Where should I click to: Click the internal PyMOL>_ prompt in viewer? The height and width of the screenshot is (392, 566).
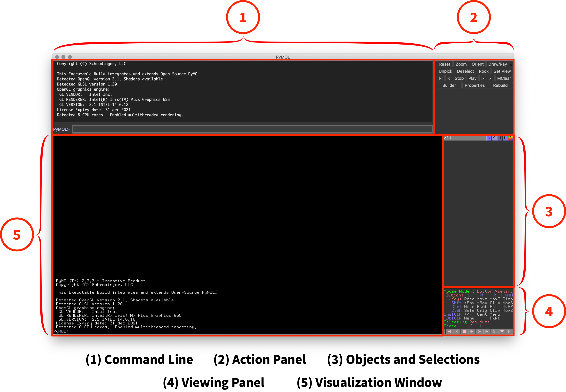pos(62,331)
